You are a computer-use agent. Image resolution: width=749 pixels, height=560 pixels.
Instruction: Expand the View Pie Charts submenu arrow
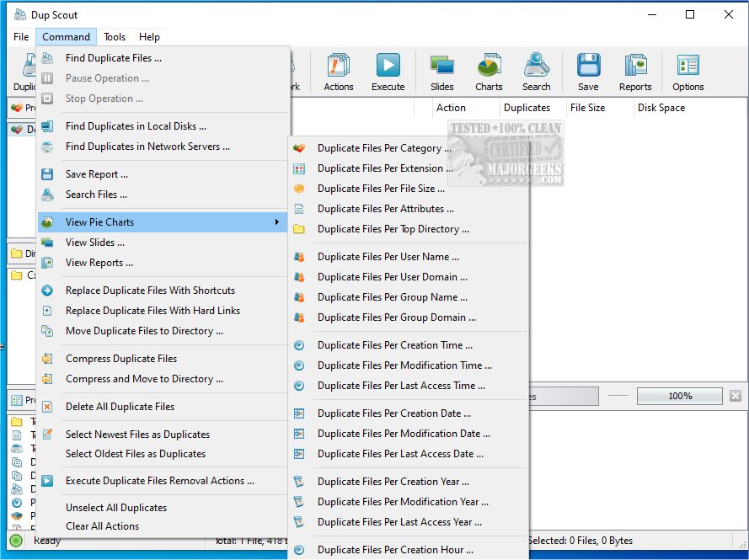pos(277,222)
